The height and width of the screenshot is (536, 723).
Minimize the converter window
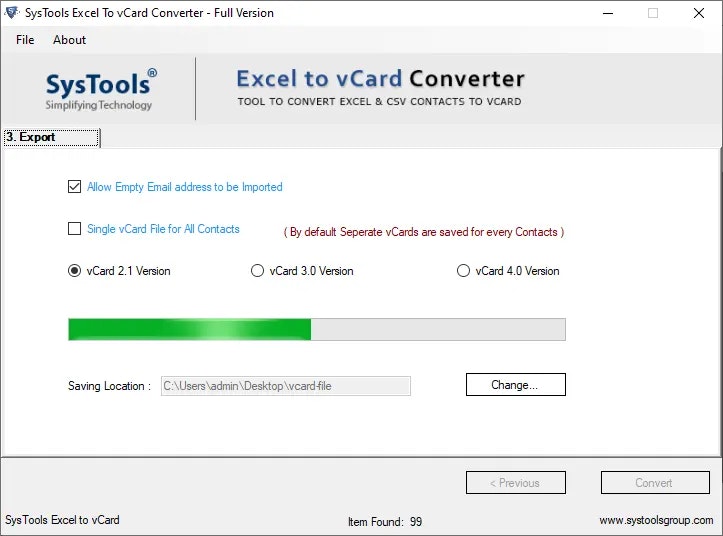coord(608,13)
